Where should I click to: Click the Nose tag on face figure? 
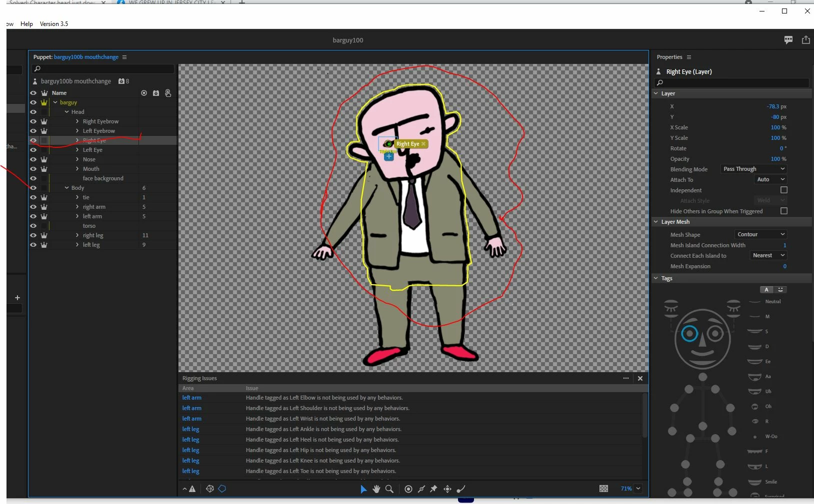coord(702,341)
